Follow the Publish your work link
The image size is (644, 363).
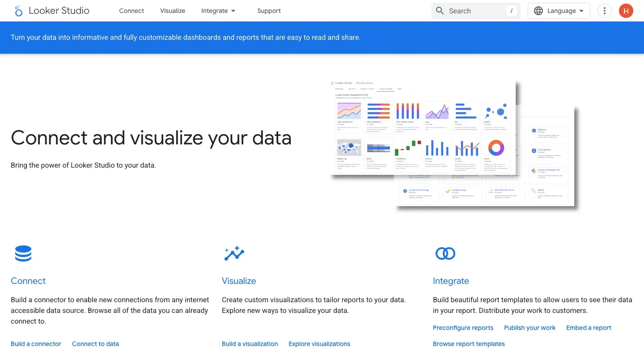pos(530,328)
